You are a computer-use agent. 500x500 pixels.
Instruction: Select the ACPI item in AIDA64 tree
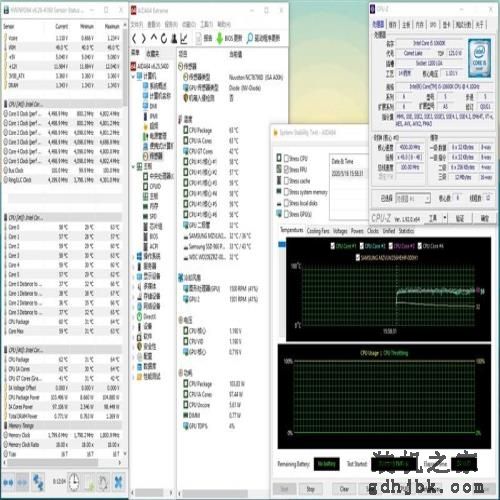150,246
